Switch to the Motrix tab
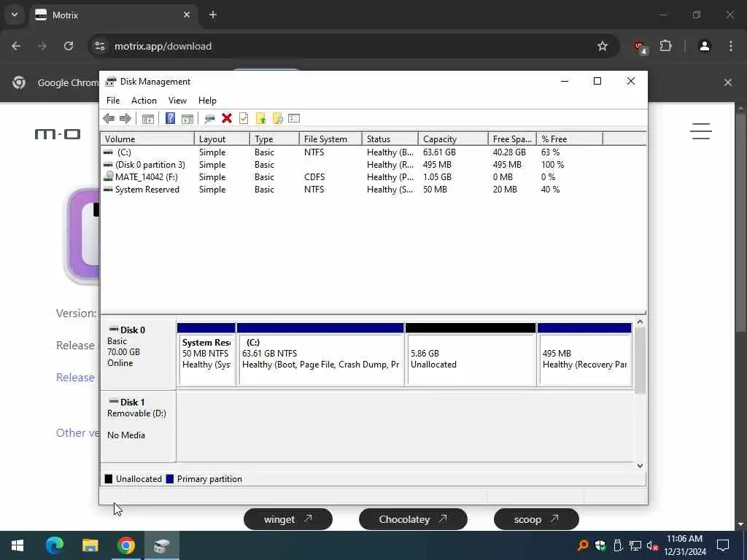 [x=113, y=15]
